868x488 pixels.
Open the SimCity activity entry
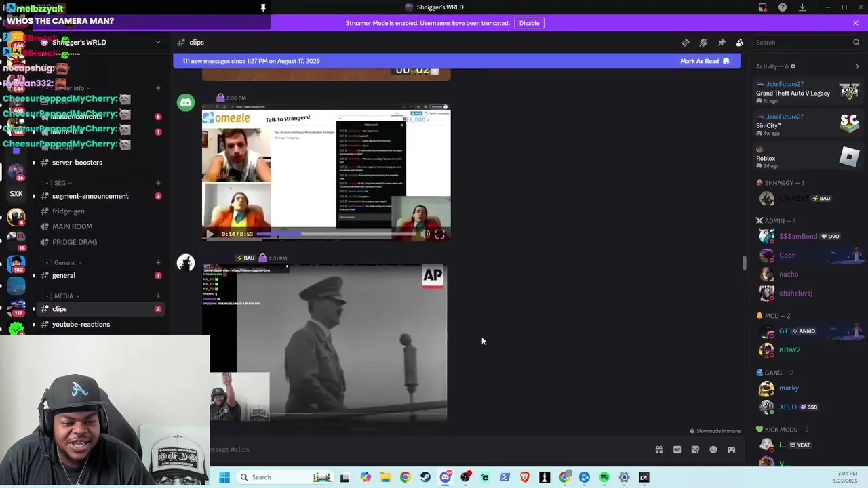point(808,125)
